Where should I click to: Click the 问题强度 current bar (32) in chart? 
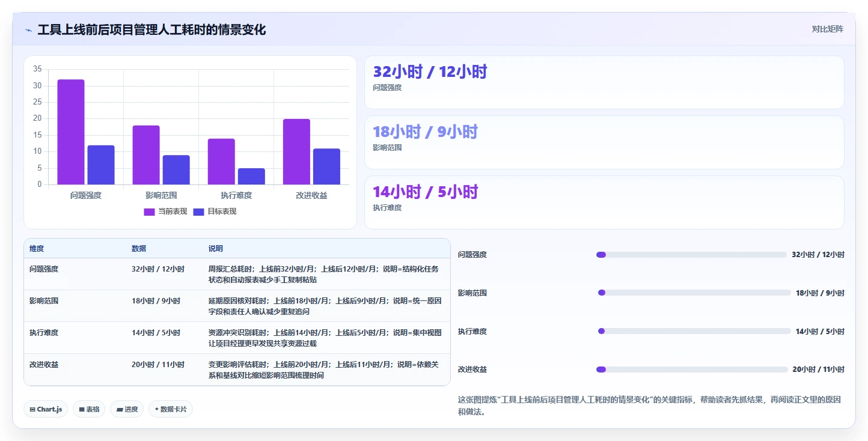(71, 132)
